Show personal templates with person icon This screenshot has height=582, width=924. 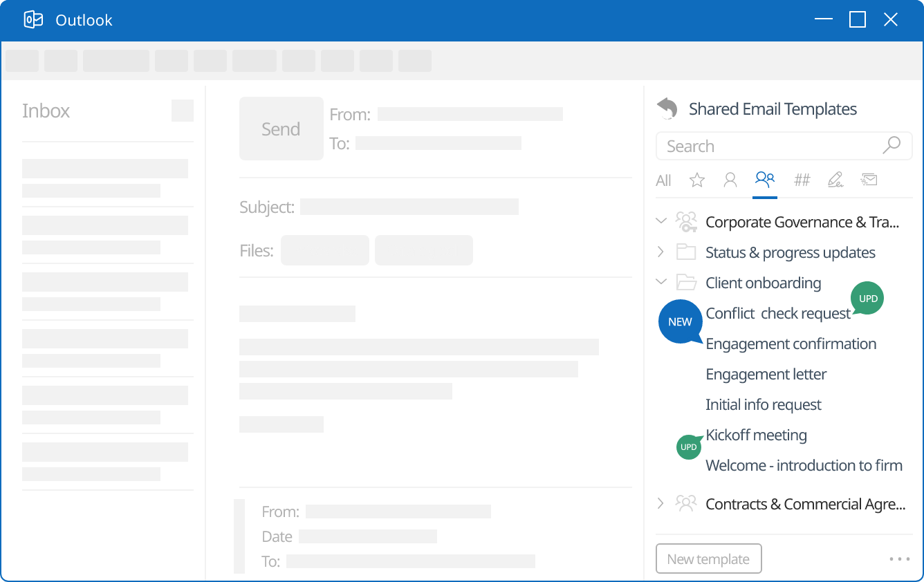[730, 180]
